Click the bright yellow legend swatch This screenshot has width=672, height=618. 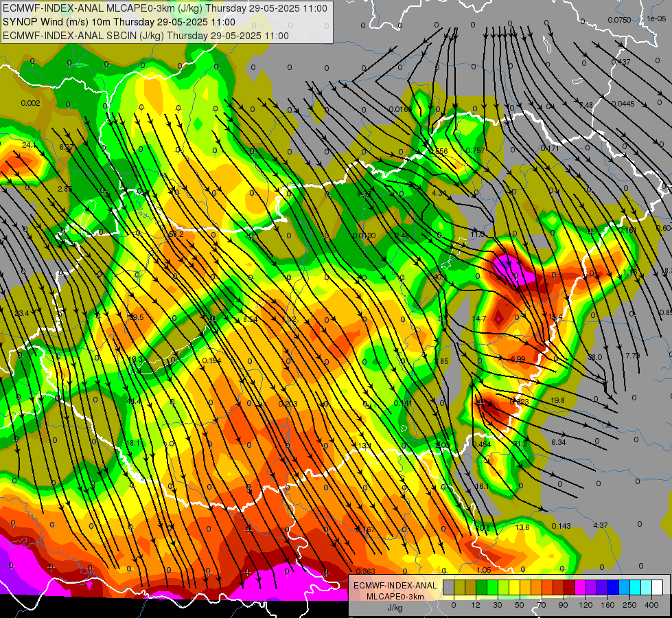tap(514, 587)
